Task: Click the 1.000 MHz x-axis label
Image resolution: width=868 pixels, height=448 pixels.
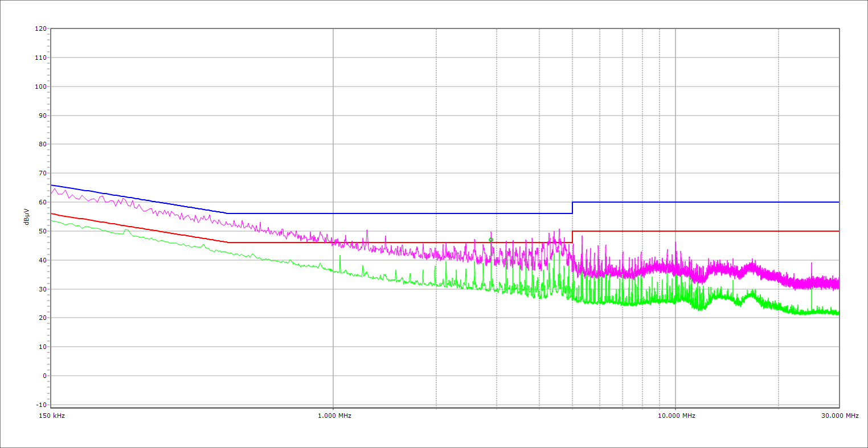Action: [x=334, y=416]
